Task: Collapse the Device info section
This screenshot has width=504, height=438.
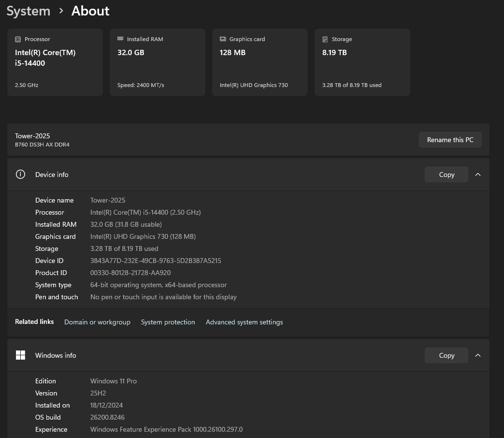Action: (478, 175)
